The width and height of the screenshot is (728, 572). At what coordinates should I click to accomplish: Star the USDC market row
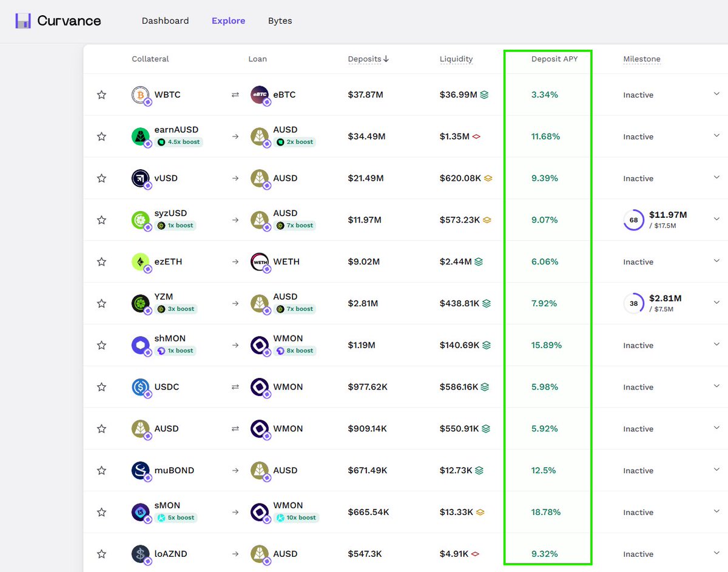[101, 387]
